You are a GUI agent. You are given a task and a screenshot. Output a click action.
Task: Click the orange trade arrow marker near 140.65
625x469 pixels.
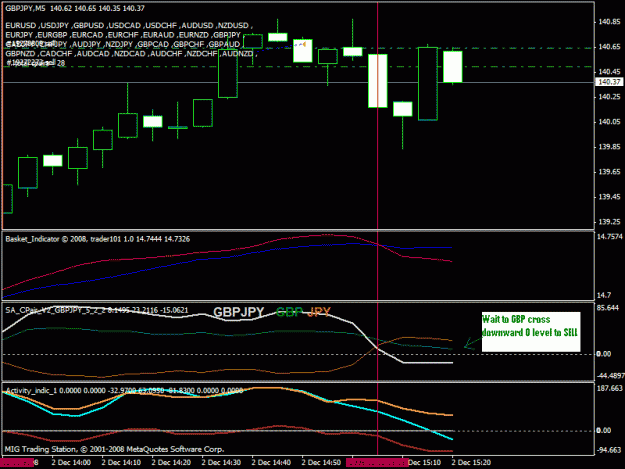coord(304,44)
